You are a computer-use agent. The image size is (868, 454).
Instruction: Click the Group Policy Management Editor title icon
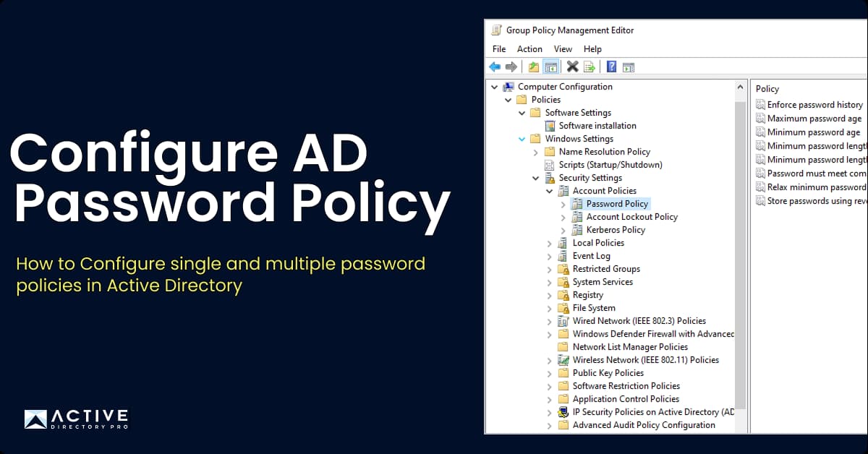[496, 30]
